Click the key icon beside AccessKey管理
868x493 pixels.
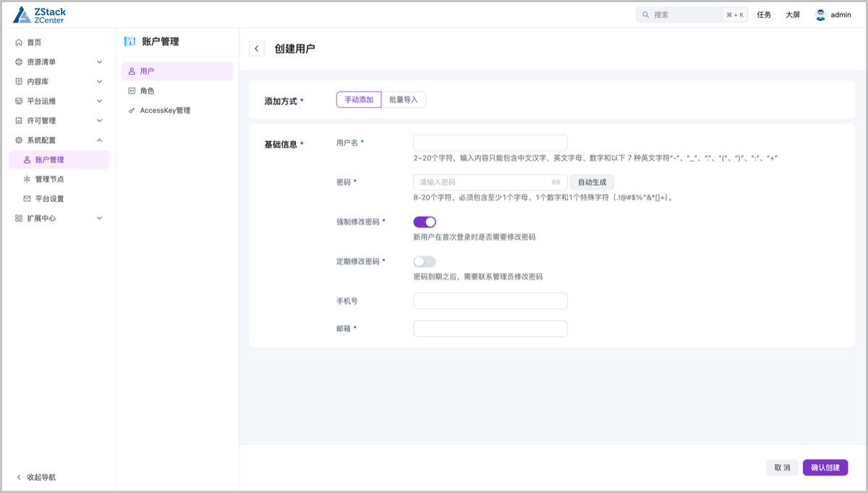click(132, 111)
